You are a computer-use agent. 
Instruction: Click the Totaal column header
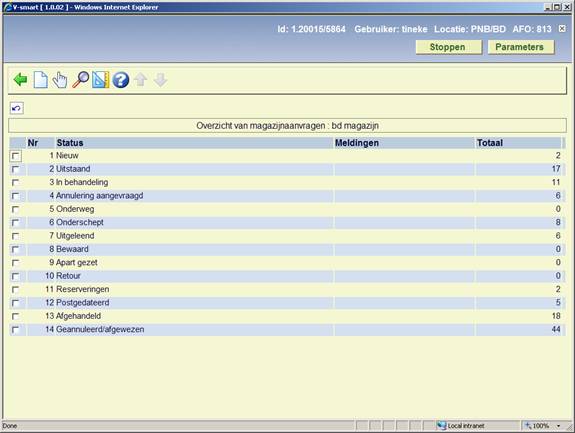click(490, 143)
